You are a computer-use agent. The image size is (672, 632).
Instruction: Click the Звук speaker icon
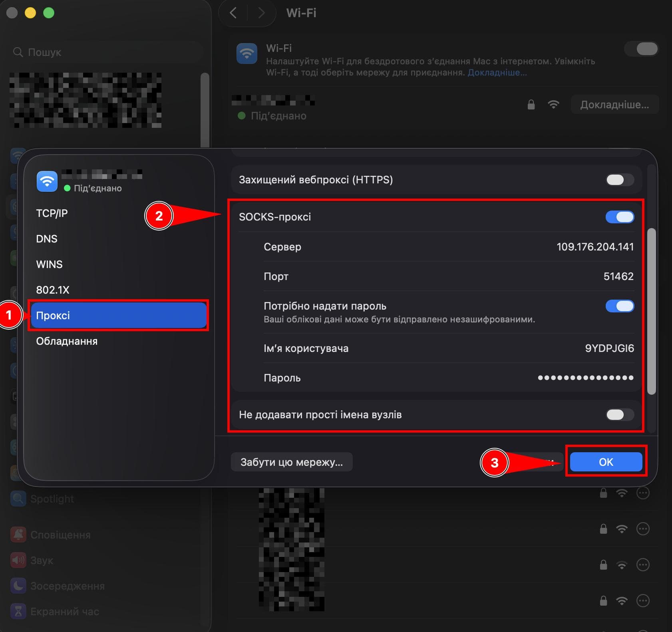18,560
